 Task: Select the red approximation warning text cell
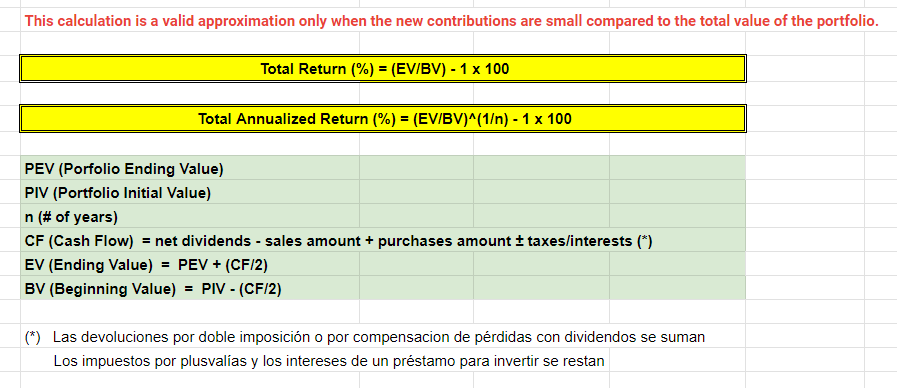point(451,21)
